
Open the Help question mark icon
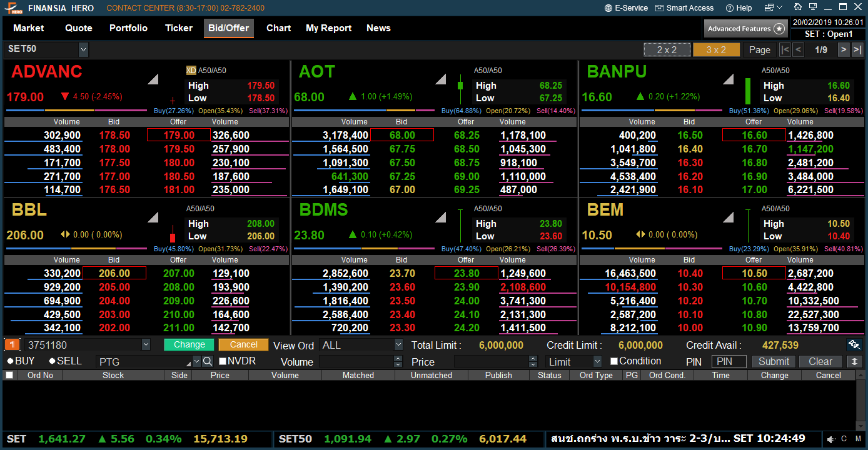pyautogui.click(x=729, y=8)
